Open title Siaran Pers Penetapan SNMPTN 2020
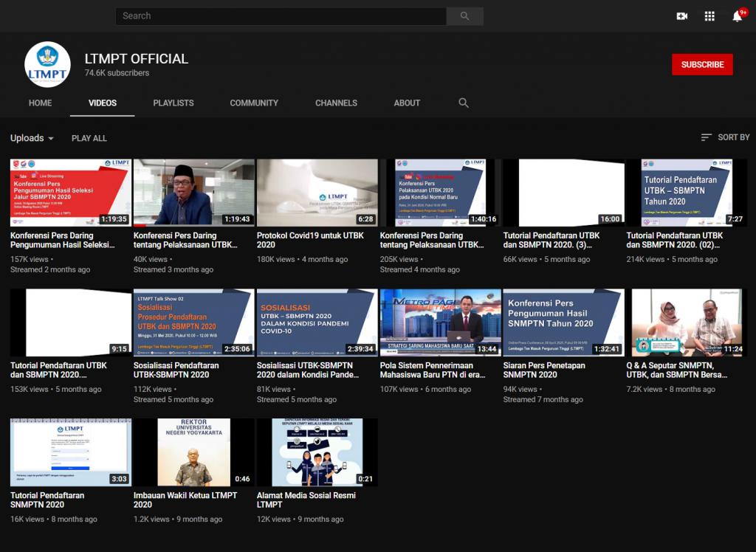 (544, 370)
